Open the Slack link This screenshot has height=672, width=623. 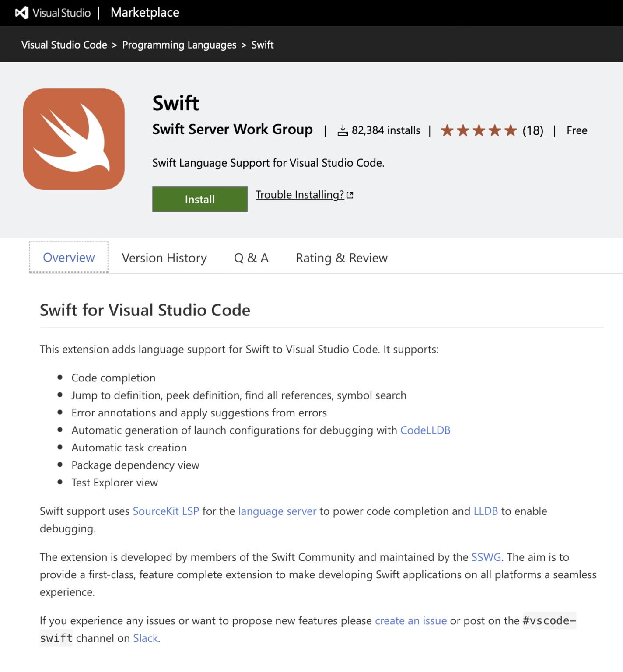tap(145, 638)
